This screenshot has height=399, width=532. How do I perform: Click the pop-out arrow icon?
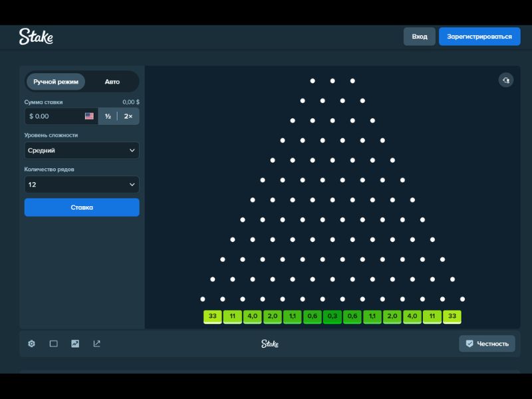coord(97,344)
